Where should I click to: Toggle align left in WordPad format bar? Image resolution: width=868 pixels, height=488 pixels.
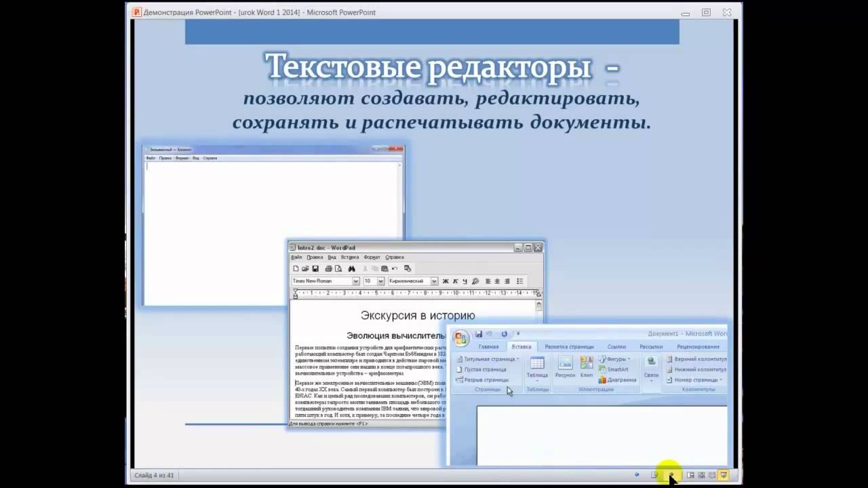488,281
